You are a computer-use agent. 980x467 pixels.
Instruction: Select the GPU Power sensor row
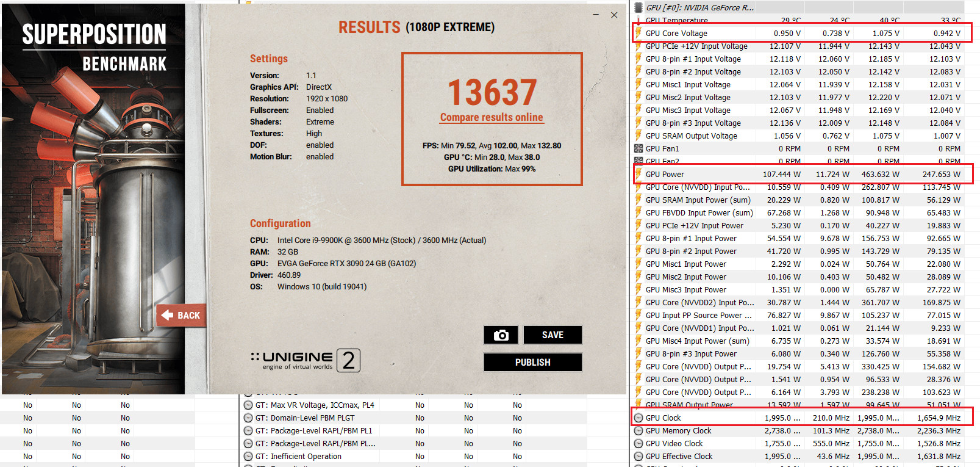coord(798,174)
